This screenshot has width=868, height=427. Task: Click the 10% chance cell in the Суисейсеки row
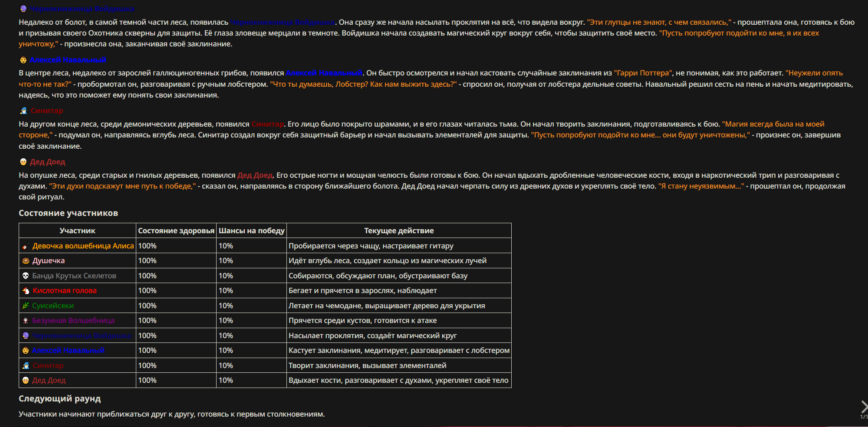tap(252, 306)
